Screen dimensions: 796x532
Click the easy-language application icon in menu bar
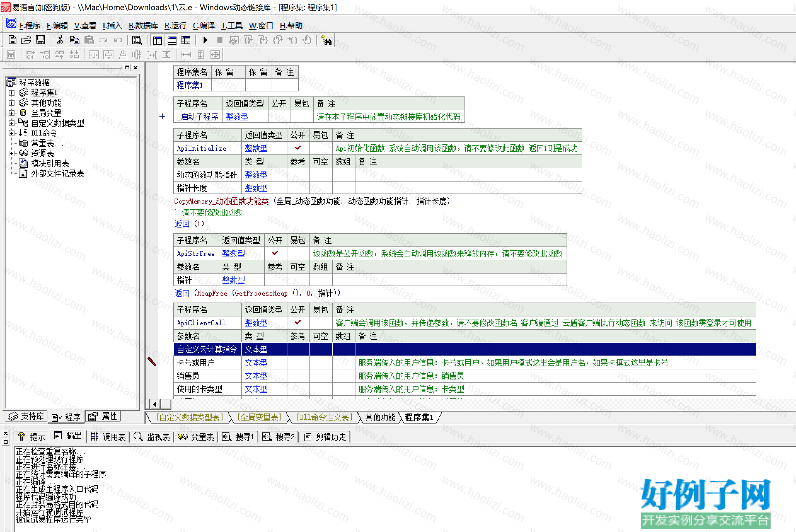[11, 23]
